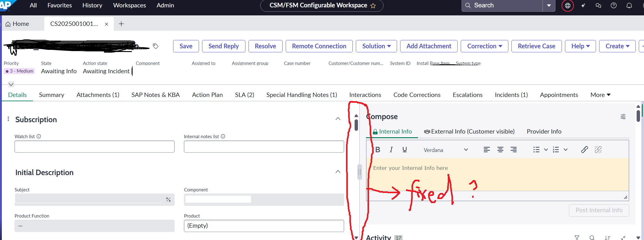
Task: Collapse the Subscription section
Action: pos(338,119)
